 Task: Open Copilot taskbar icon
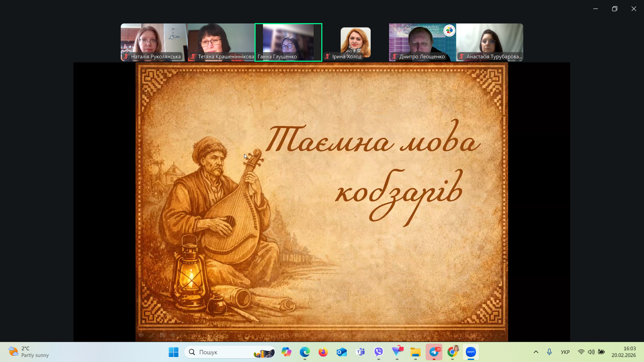286,352
